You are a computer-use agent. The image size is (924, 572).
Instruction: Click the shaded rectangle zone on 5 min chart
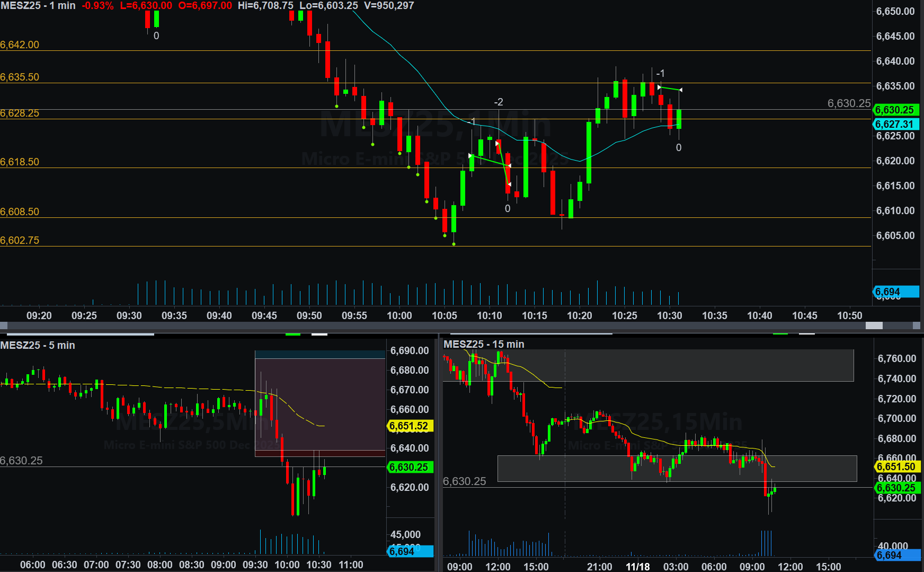(x=320, y=403)
